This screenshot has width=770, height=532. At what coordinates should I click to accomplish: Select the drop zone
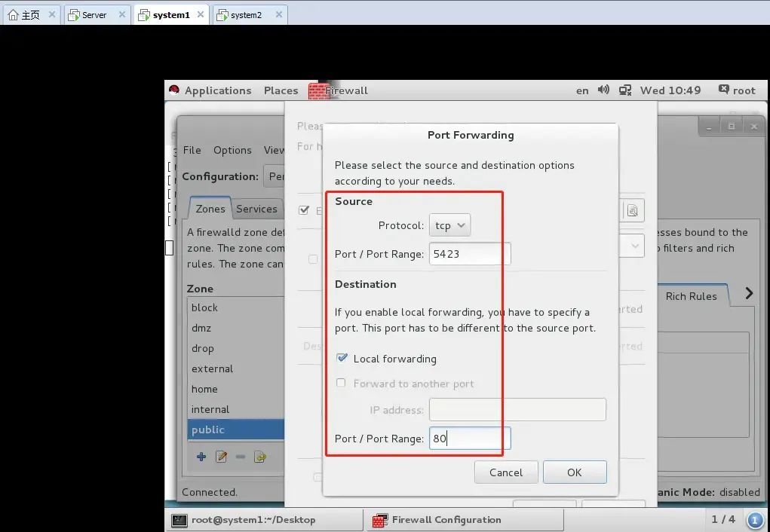[x=236, y=348]
